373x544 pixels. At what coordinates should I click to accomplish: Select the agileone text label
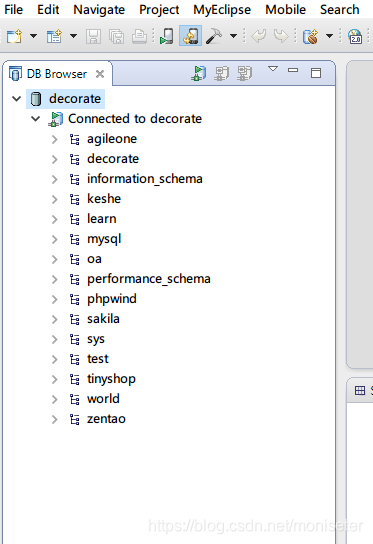(x=112, y=139)
